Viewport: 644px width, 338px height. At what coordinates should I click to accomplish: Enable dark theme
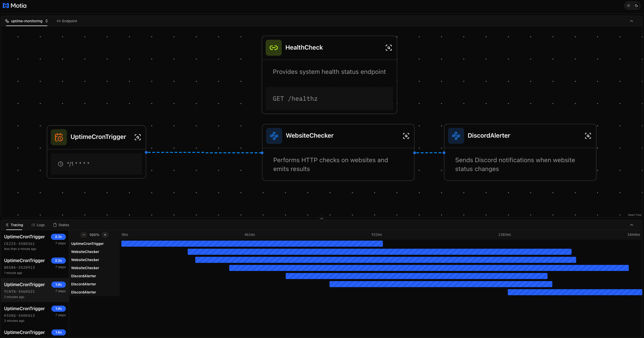[x=636, y=6]
